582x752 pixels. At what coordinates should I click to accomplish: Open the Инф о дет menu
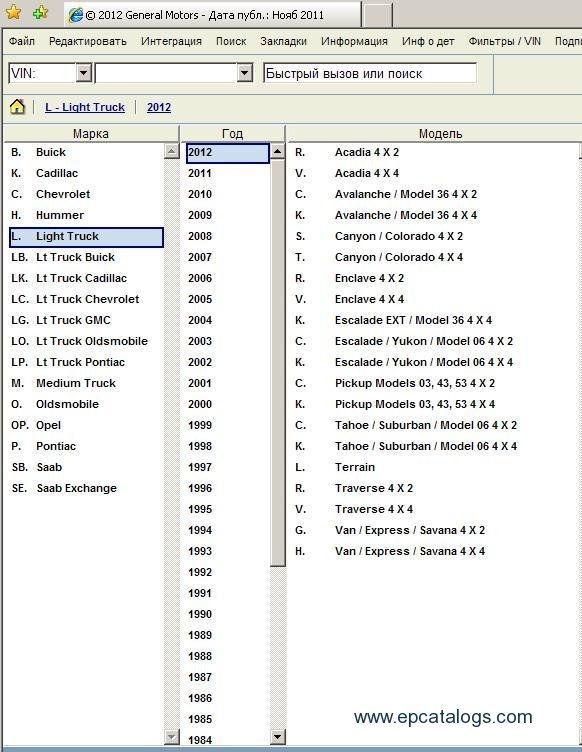[x=428, y=41]
